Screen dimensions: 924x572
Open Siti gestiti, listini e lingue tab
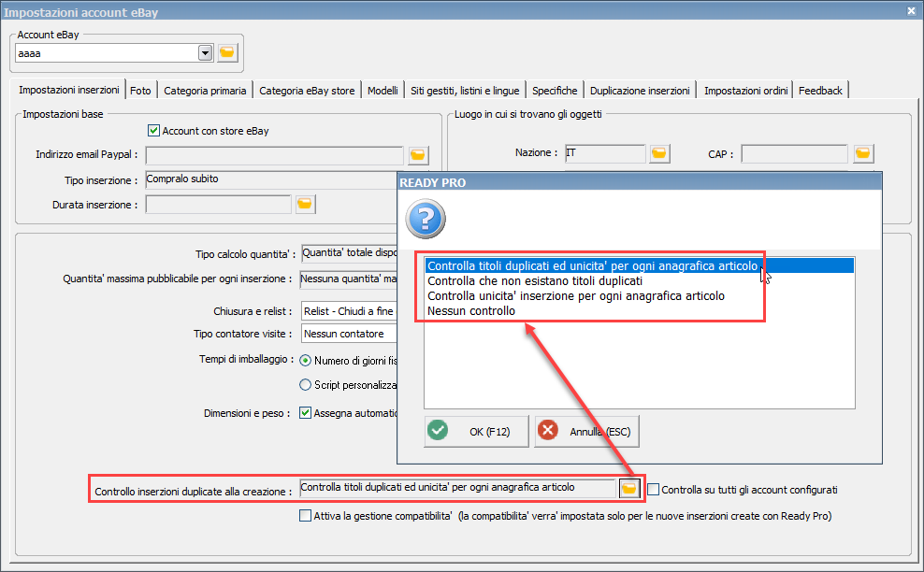pyautogui.click(x=465, y=91)
